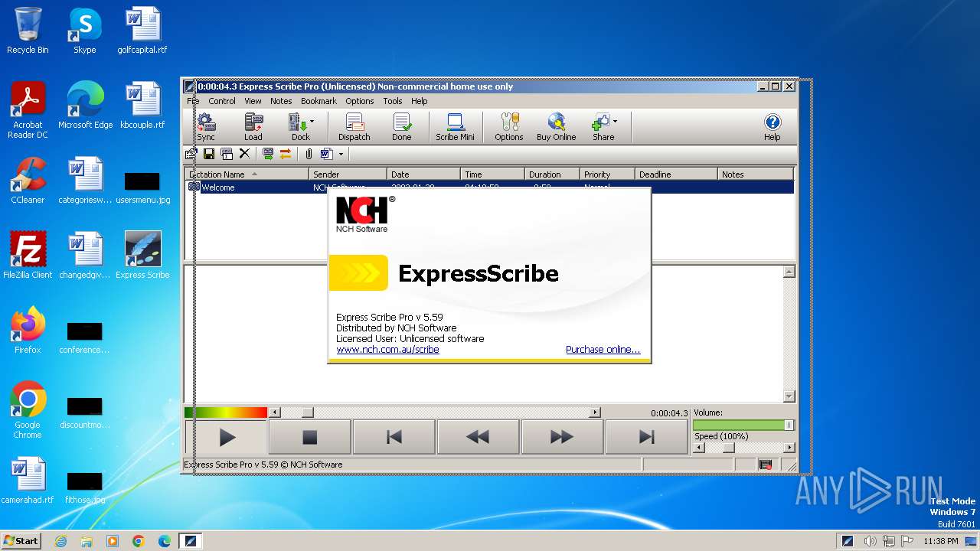Click the red and orange arrows icon
This screenshot has height=551, width=980.
[286, 154]
